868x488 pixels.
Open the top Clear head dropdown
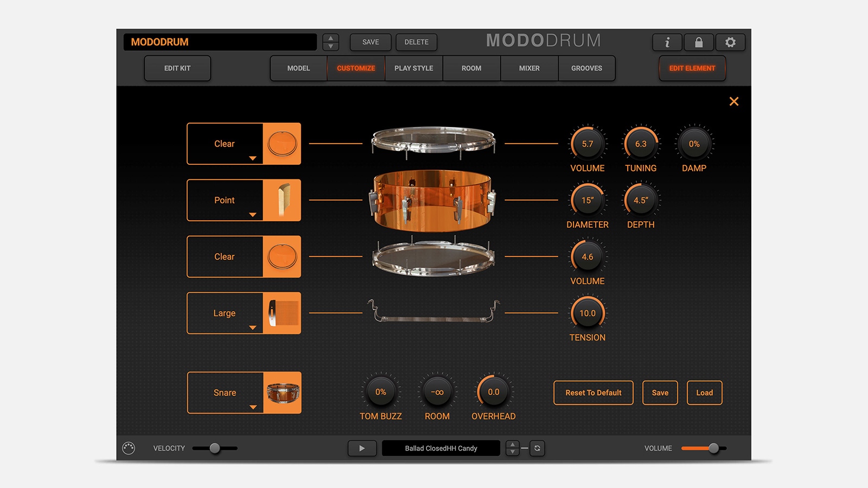[225, 144]
